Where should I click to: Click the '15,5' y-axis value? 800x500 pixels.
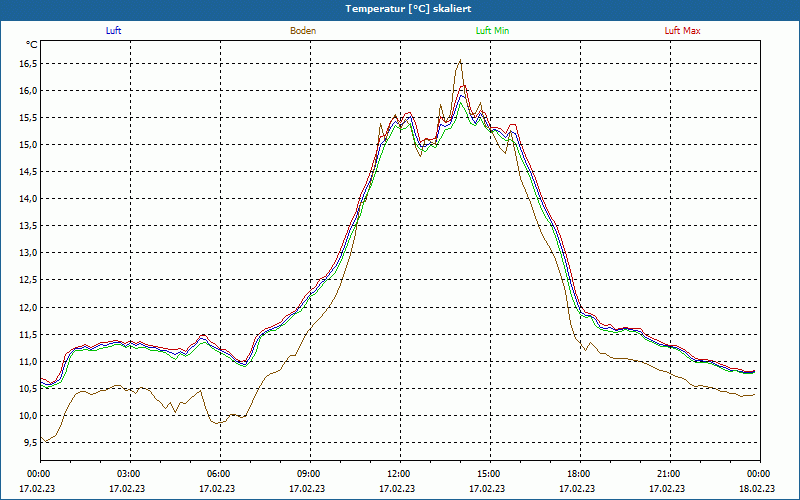29,118
